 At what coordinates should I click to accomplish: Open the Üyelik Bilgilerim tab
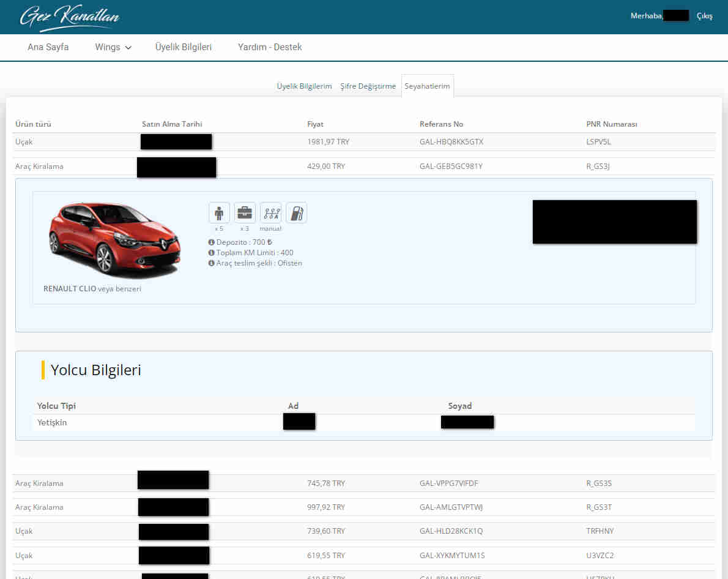click(x=304, y=86)
